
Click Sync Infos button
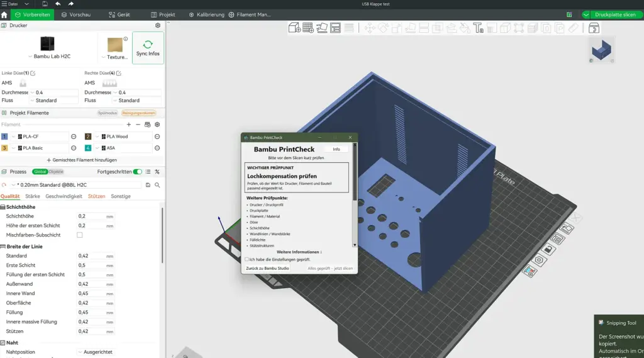(x=148, y=48)
